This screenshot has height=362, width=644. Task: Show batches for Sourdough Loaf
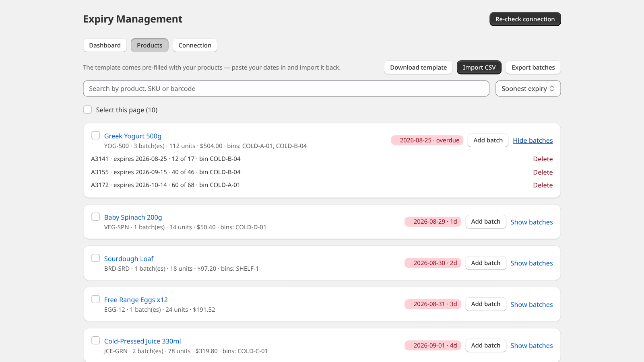[x=531, y=263]
